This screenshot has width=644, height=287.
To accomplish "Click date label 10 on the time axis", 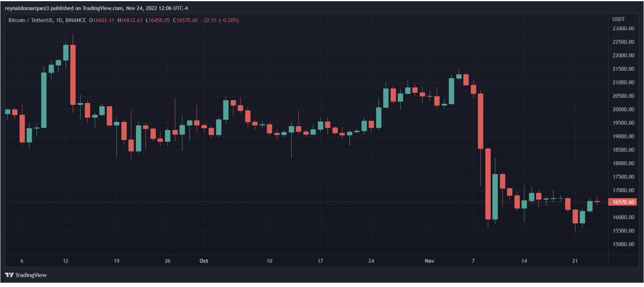I will coord(269,261).
